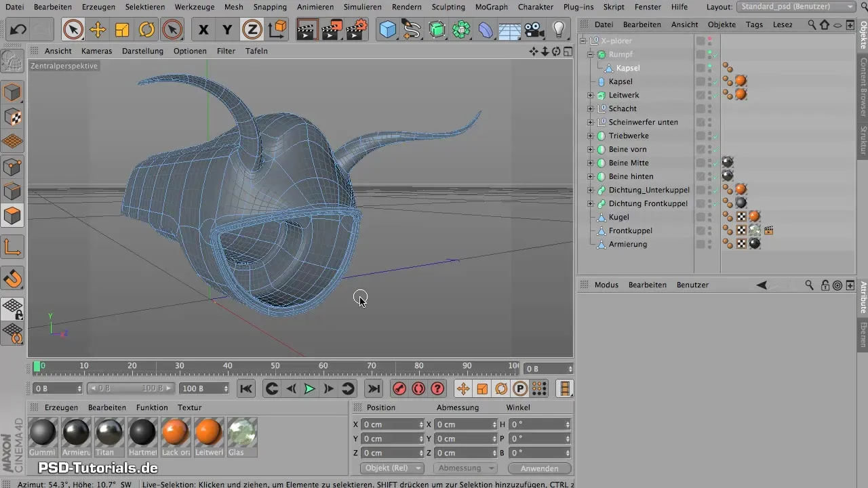Select the Move tool
The height and width of the screenshot is (488, 868).
(98, 30)
